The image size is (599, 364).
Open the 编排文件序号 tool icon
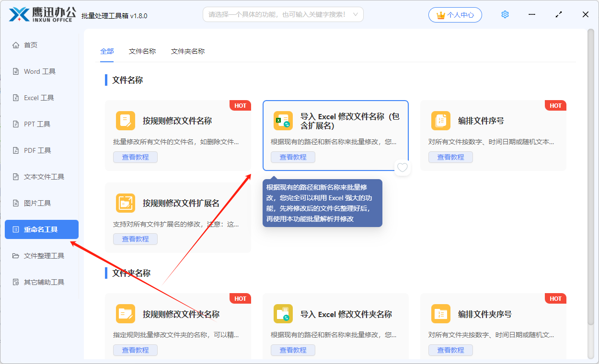coord(441,120)
